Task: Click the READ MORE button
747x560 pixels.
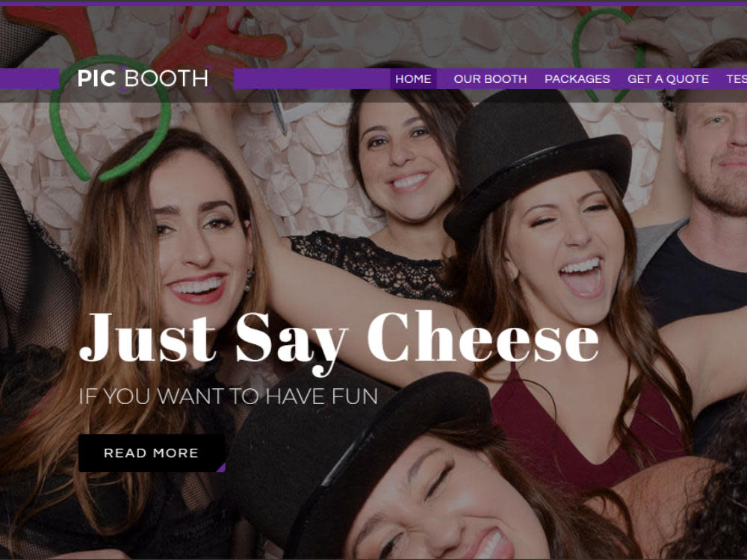Action: tap(152, 453)
